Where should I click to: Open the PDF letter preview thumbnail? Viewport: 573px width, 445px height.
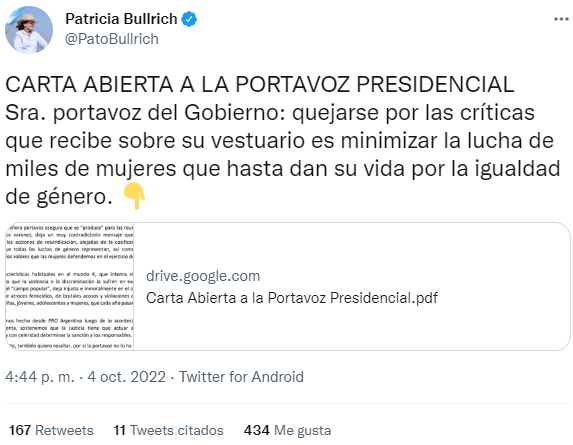70,286
